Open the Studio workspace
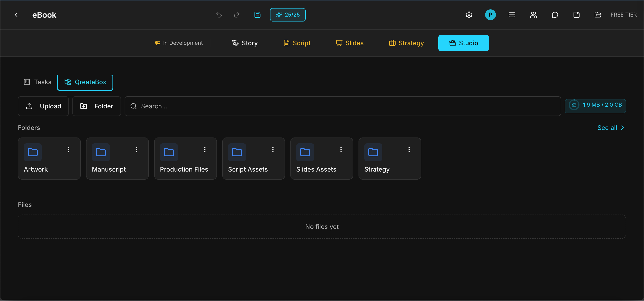The image size is (644, 301). point(463,43)
